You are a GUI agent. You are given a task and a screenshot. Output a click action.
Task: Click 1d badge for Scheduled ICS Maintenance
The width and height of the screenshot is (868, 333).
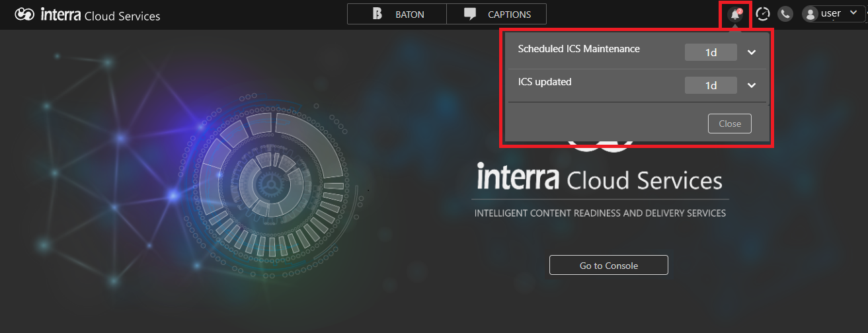coord(711,52)
